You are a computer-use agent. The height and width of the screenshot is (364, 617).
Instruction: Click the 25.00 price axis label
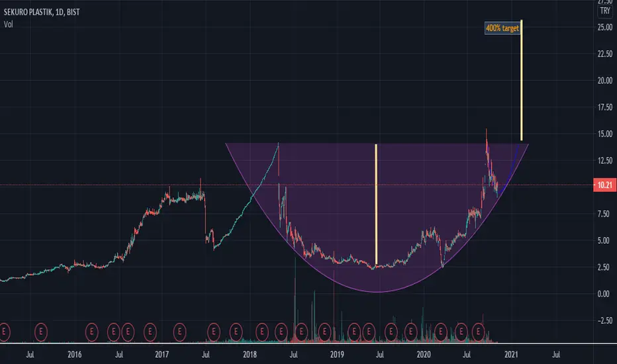[x=605, y=27]
